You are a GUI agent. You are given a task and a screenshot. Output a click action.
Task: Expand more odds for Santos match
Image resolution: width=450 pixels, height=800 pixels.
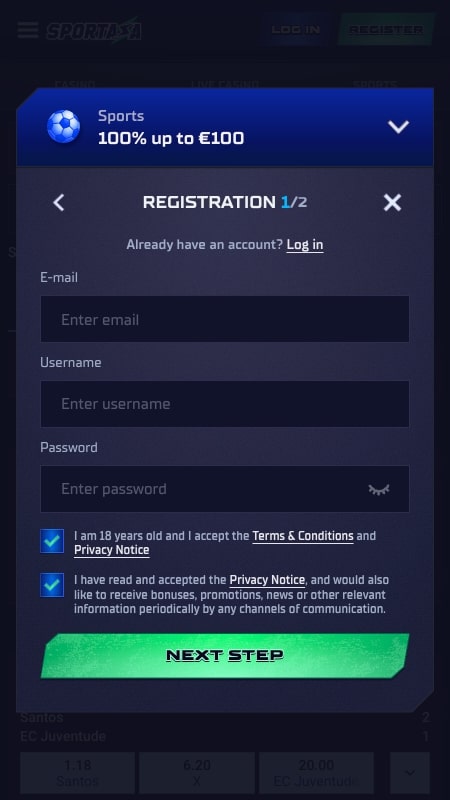click(410, 772)
